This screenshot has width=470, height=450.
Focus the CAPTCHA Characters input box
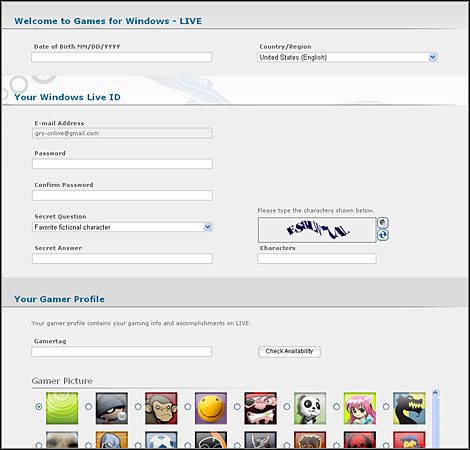(317, 258)
